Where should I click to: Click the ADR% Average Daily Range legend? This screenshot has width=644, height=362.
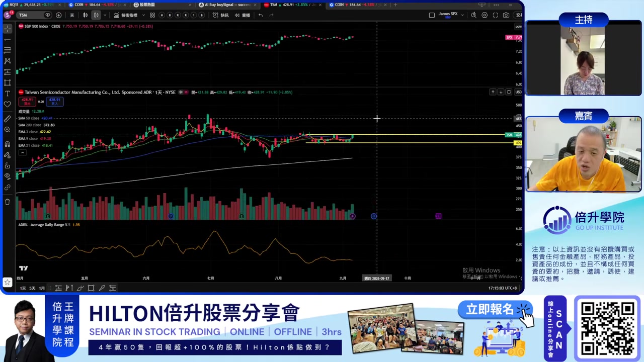tap(49, 225)
